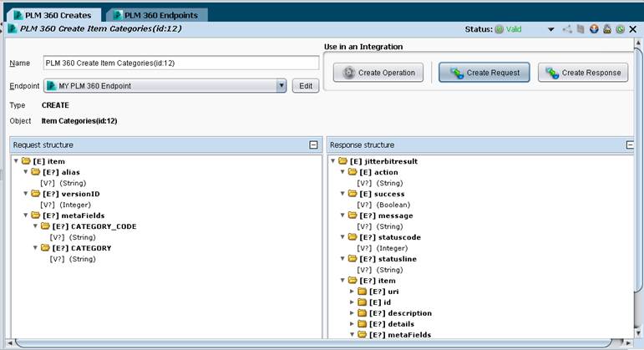644x350 pixels.
Task: Select the (Integer) value under statuscode
Action: click(392, 248)
